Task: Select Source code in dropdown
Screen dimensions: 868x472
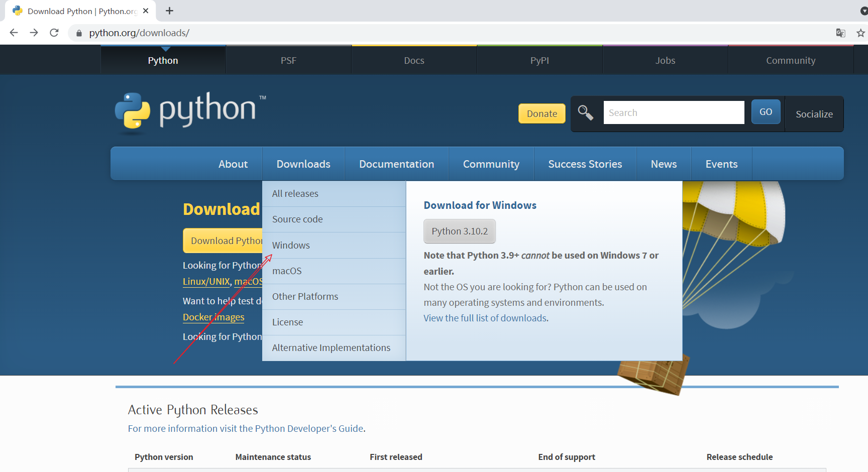Action: pyautogui.click(x=334, y=219)
